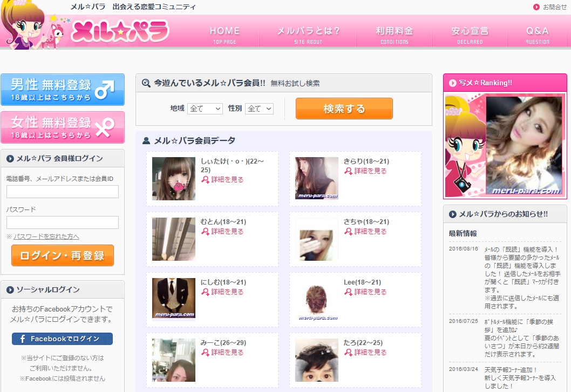This screenshot has height=392, width=571.
Task: Click the ログイン・再登録 button
Action: coord(63,255)
